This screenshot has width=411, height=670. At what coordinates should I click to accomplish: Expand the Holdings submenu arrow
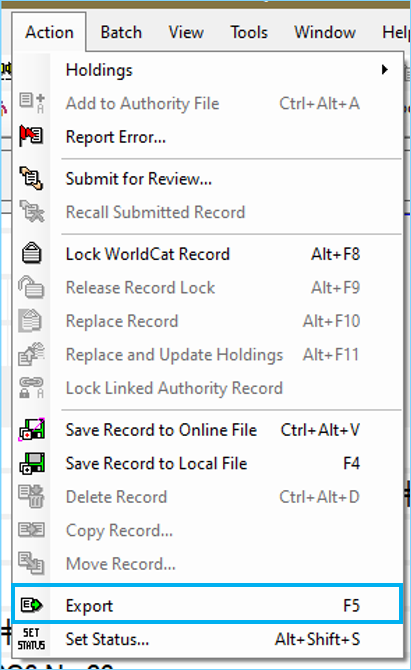(385, 69)
